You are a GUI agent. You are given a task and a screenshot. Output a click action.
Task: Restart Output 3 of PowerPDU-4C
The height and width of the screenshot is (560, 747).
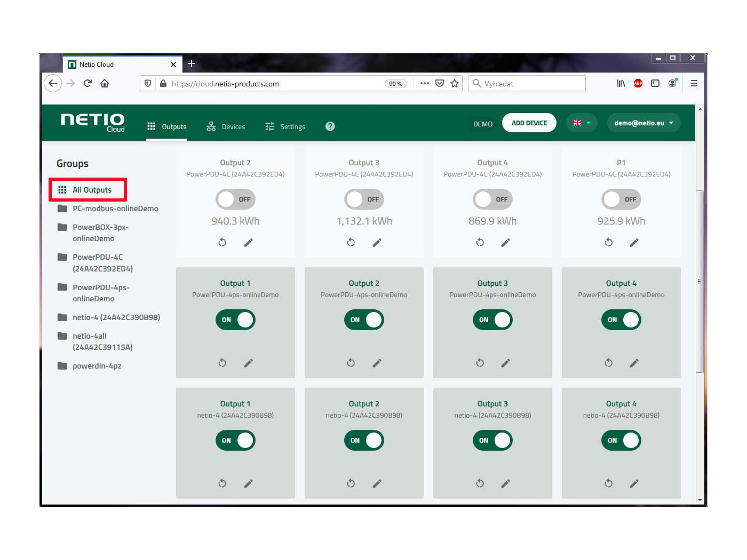coord(351,243)
